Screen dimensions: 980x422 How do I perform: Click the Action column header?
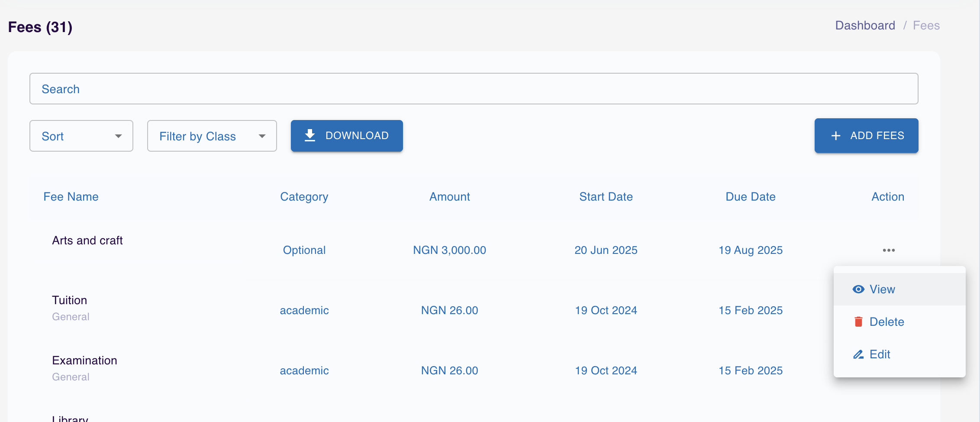click(888, 197)
